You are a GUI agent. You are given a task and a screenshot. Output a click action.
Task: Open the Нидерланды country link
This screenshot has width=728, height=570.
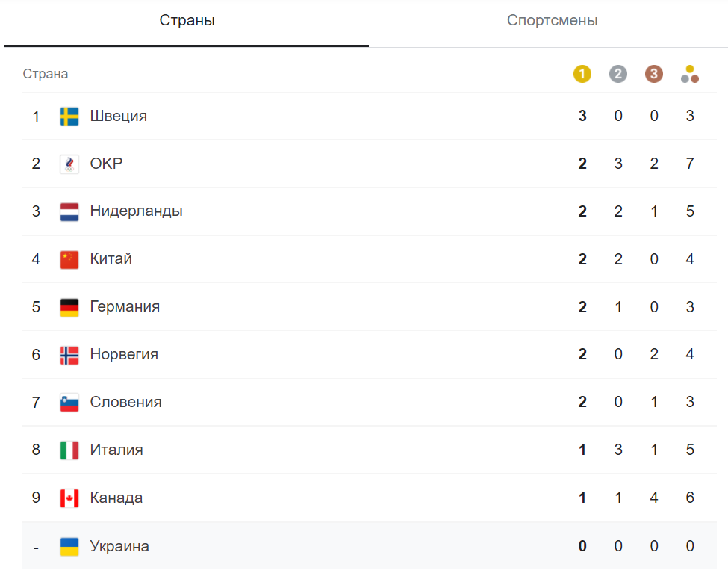click(x=136, y=211)
